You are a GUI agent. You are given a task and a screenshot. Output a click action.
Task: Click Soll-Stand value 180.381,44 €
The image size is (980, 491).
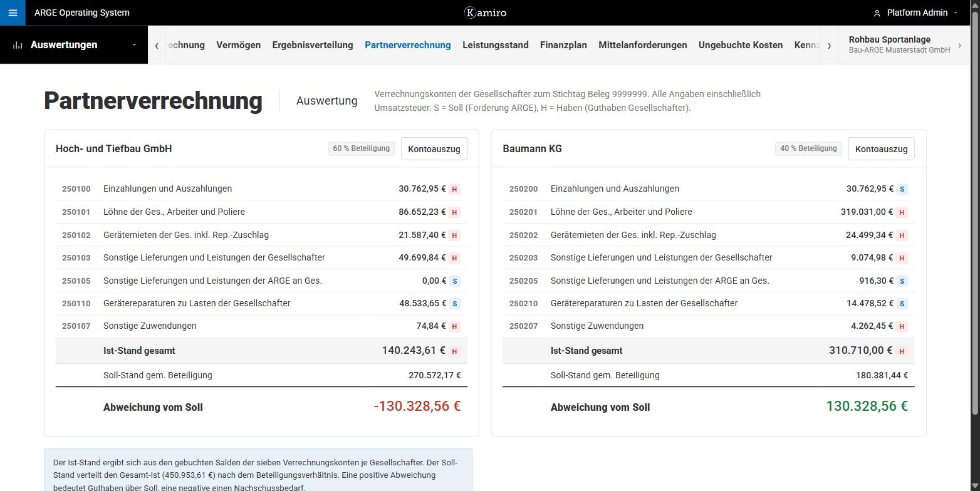pos(882,375)
